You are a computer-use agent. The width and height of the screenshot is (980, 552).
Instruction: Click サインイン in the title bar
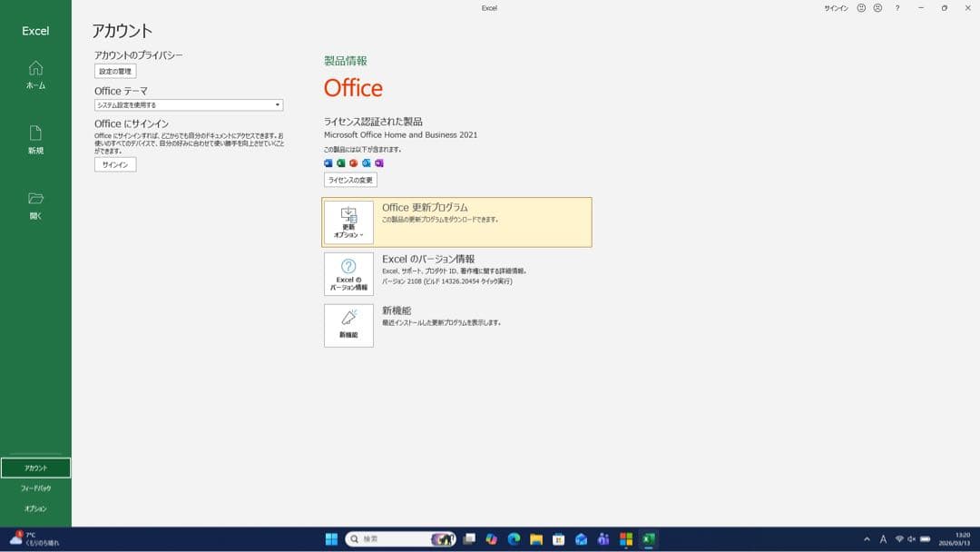point(836,8)
